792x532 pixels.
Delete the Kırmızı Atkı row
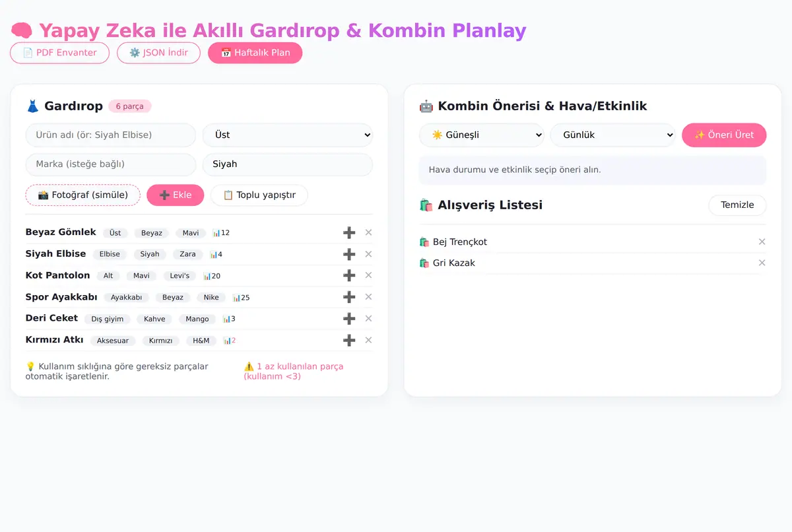(x=368, y=340)
